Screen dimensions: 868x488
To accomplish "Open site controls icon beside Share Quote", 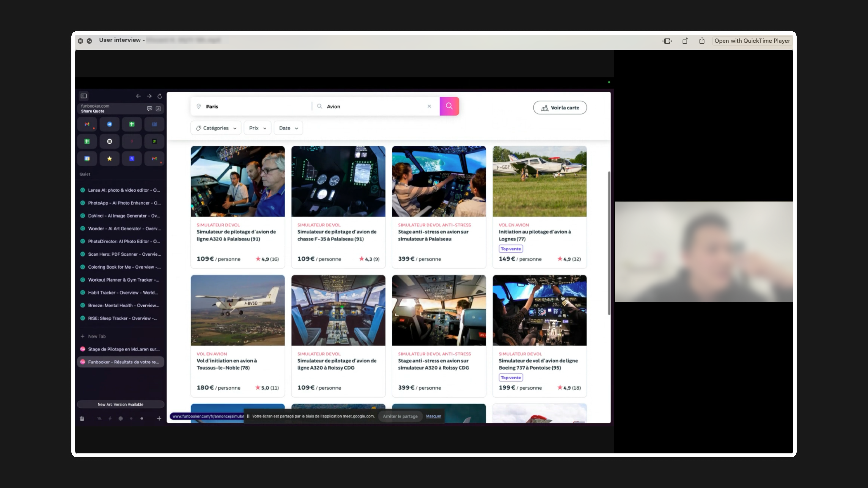I will [x=158, y=108].
